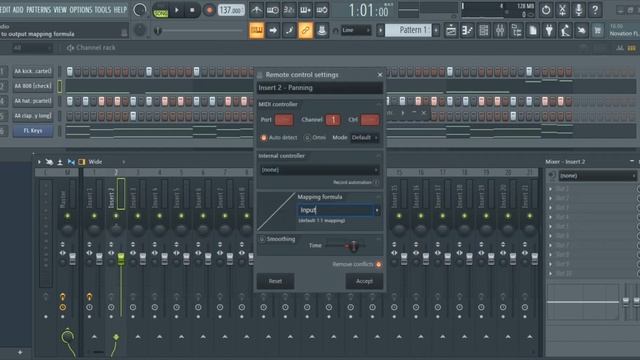This screenshot has width=640, height=360.
Task: Open the PATTERNS menu
Action: coord(38,9)
